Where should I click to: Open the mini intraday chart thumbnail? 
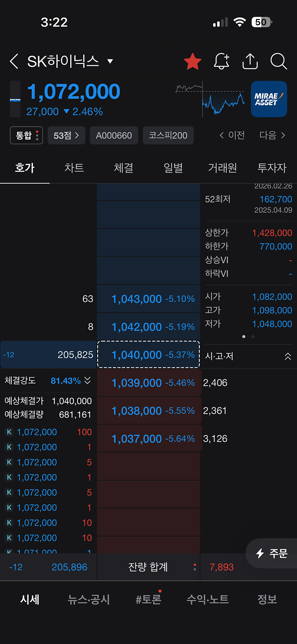(x=210, y=99)
